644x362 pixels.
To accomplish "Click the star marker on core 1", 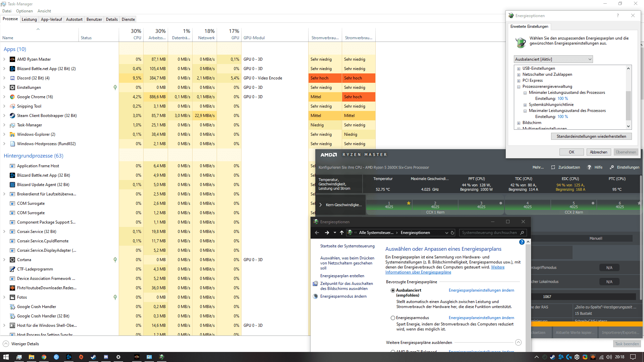I will (409, 203).
